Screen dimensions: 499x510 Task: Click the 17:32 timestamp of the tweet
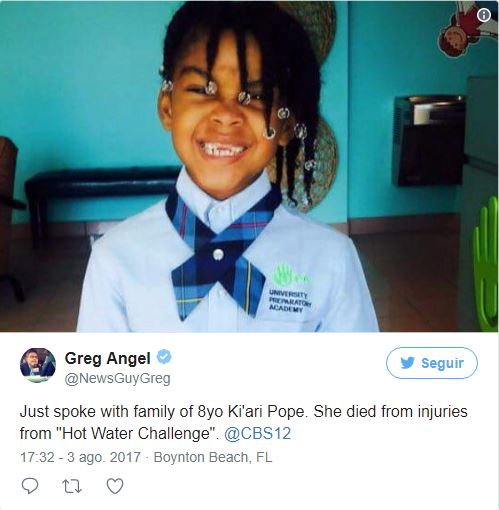[x=37, y=457]
